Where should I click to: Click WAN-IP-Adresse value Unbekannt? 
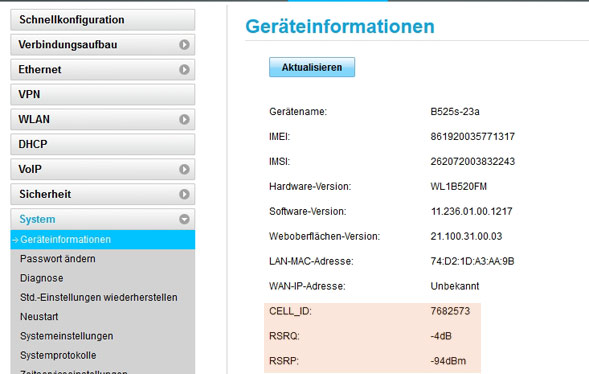pyautogui.click(x=455, y=286)
